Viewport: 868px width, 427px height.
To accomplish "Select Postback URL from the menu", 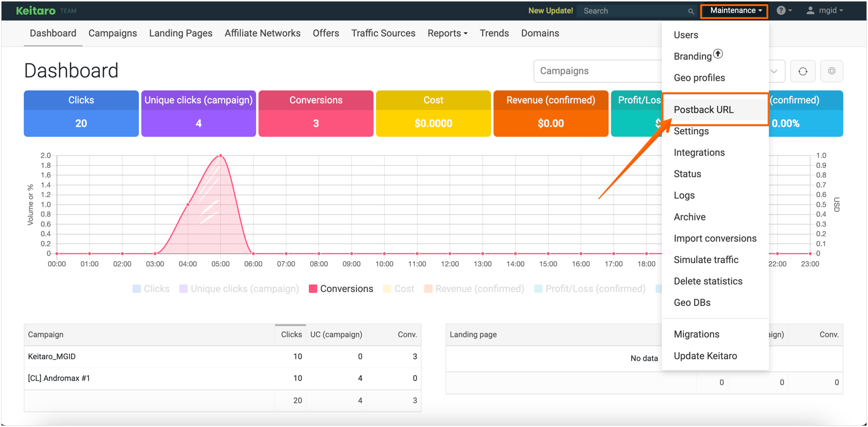I will [704, 109].
